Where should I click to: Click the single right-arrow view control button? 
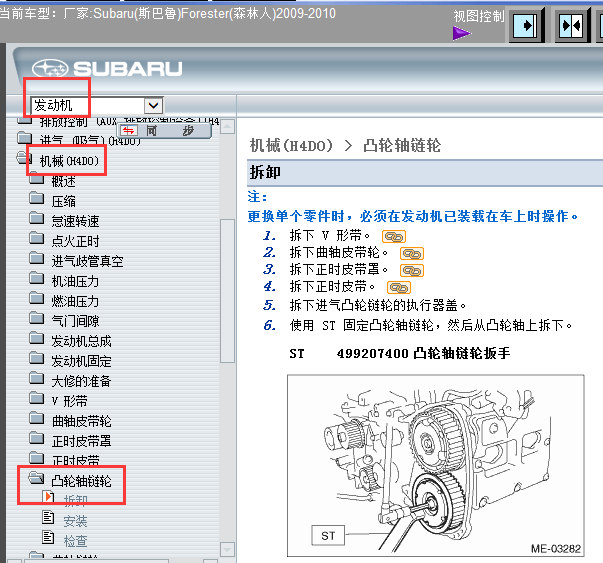point(526,26)
